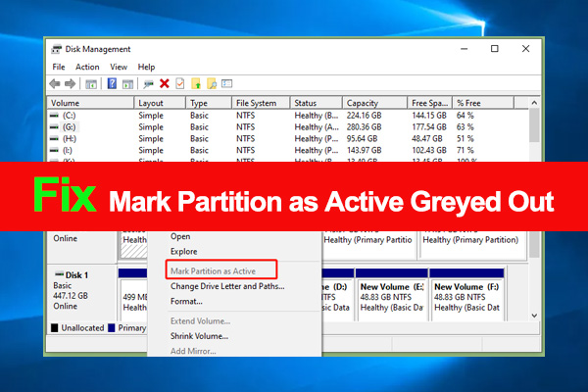The image size is (588, 392).
Task: Sort by the Free Space column header
Action: click(430, 103)
